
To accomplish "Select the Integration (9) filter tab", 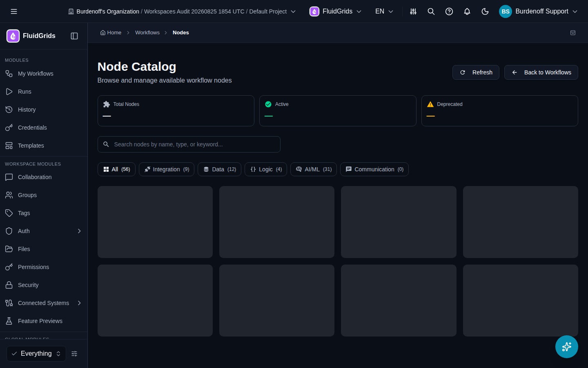I will (x=167, y=169).
